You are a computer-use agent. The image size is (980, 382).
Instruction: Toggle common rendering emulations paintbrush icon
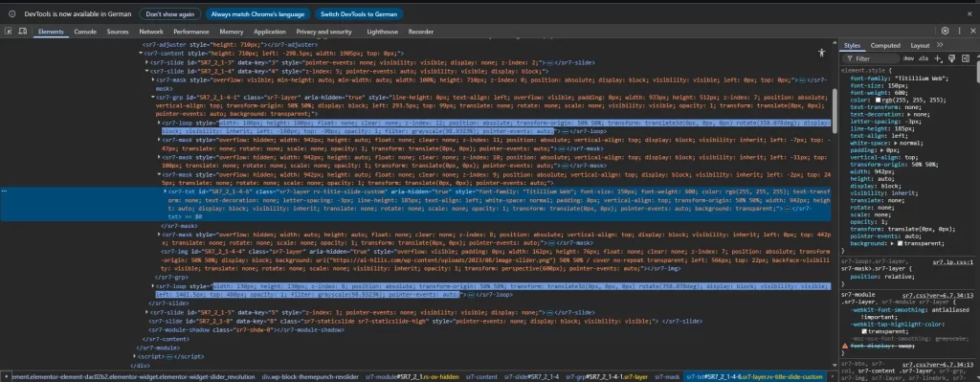(951, 58)
